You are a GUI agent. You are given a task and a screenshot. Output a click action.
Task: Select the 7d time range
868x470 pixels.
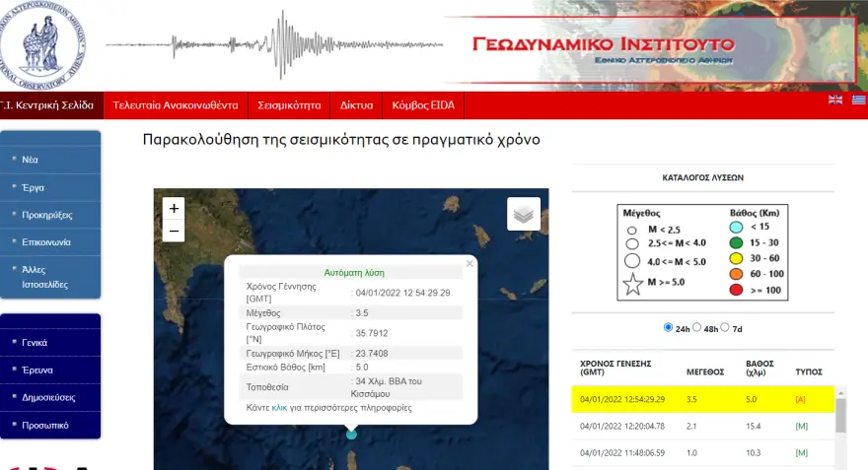coord(726,328)
